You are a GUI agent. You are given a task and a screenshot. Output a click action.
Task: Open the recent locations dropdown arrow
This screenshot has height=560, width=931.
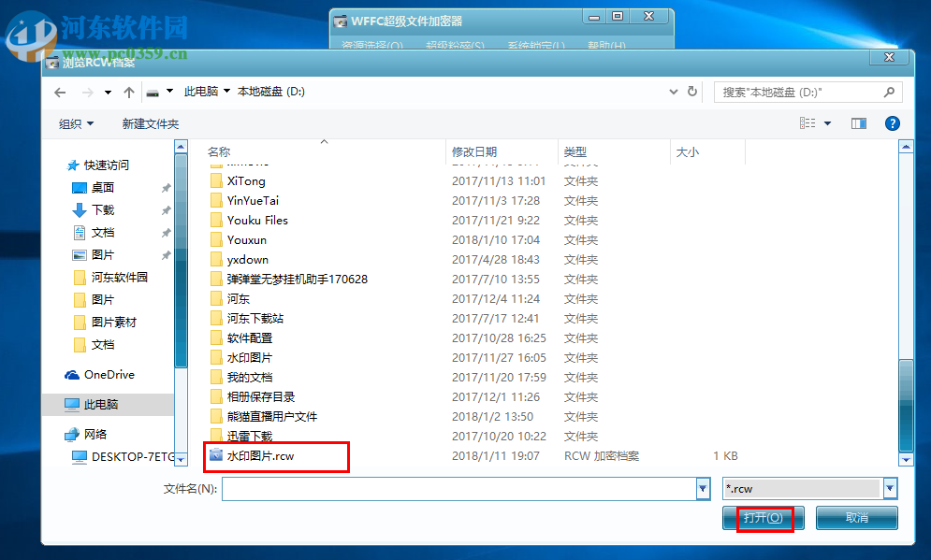point(108,92)
